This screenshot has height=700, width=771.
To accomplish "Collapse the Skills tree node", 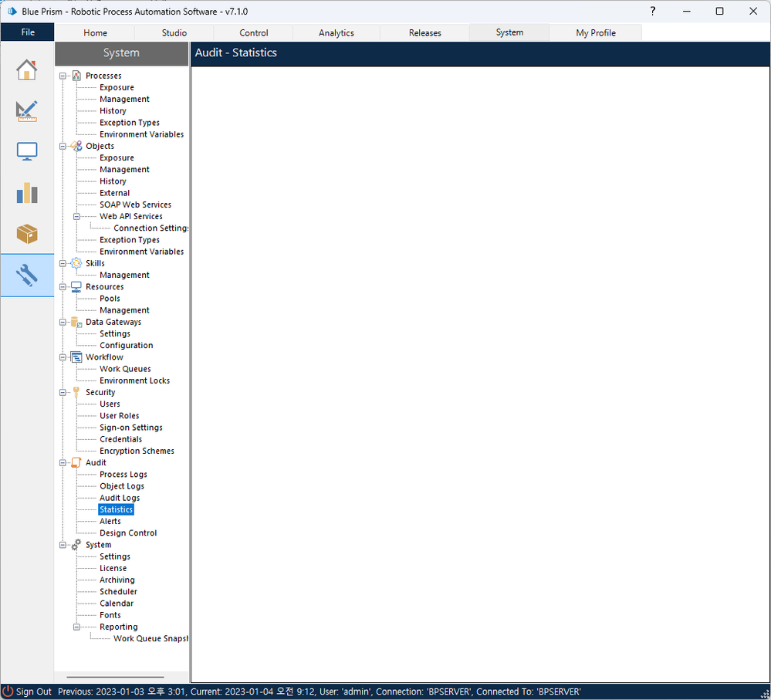I will pos(63,263).
